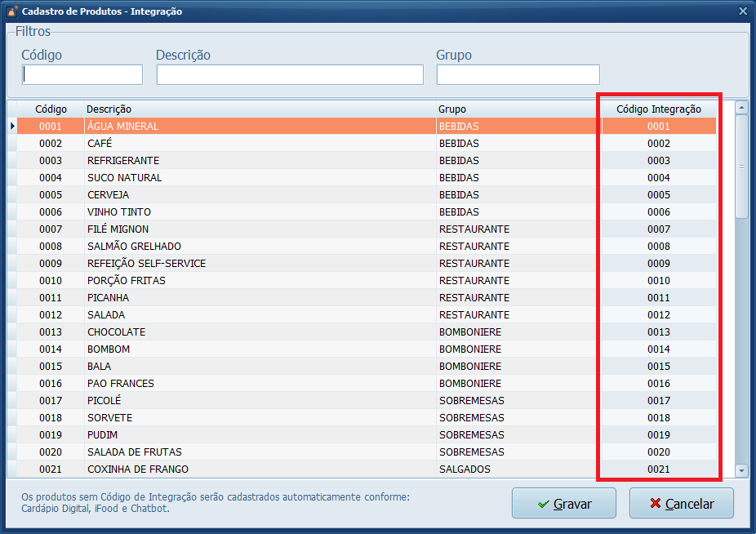The height and width of the screenshot is (534, 756).
Task: Focus the Código filter field
Action: [x=82, y=75]
